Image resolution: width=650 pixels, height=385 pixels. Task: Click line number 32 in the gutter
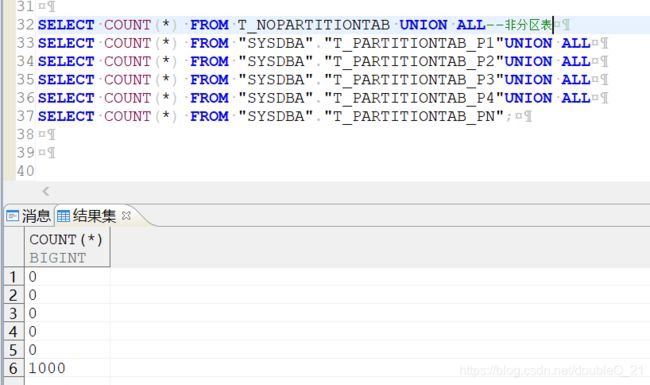25,24
